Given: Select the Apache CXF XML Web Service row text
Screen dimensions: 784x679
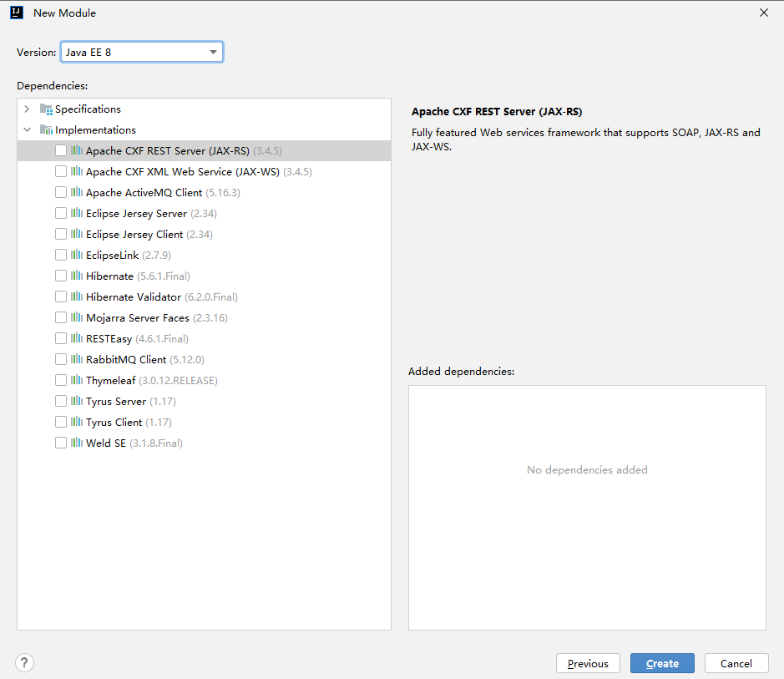Looking at the screenshot, I should coord(199,172).
